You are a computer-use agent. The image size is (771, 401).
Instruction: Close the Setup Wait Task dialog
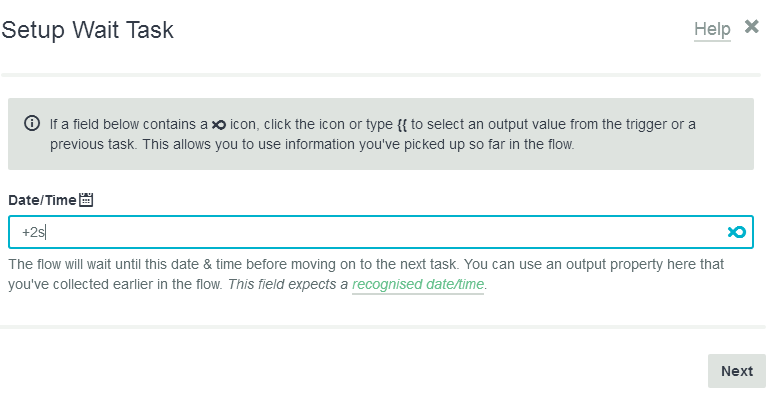point(751,26)
